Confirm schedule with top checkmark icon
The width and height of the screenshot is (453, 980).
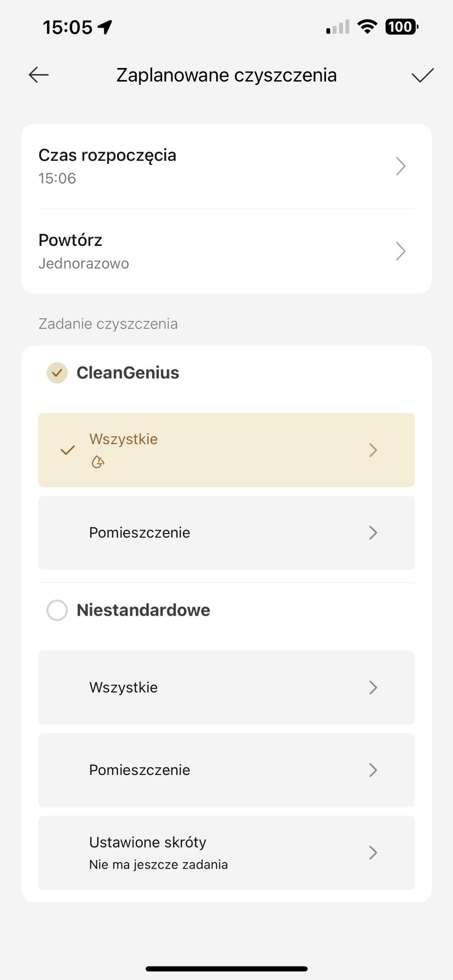pos(422,75)
